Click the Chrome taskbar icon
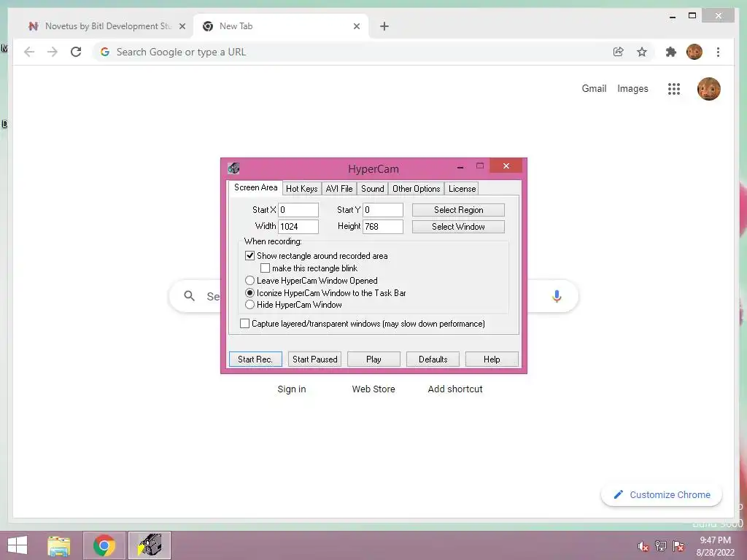 104,545
